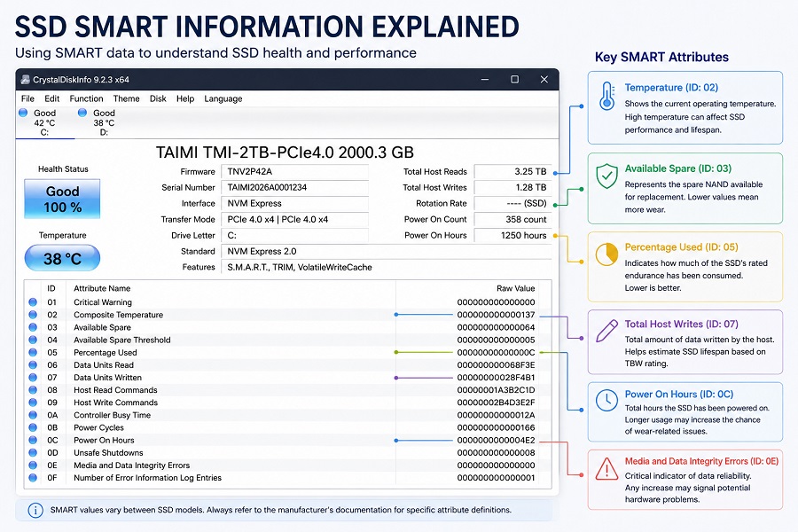Click the Media and Data Integrity Errors (ID: 0E) heading
The image size is (798, 532).
701,461
